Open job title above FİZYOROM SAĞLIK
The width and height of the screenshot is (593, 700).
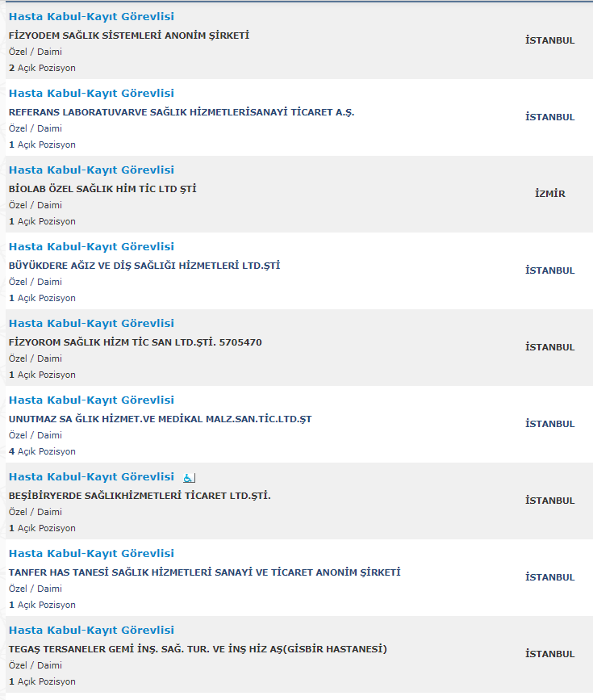point(91,324)
